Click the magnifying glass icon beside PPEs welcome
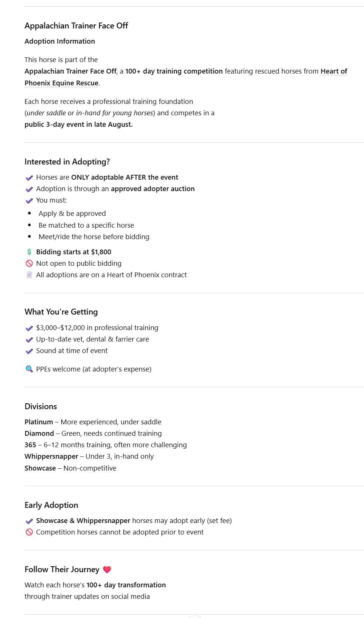Image resolution: width=364 pixels, height=618 pixels. 29,369
